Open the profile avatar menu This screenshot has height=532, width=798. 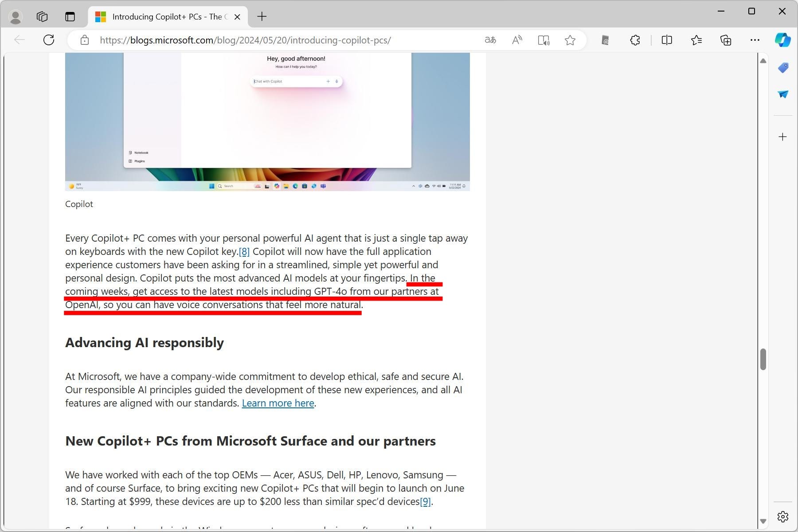coord(16,17)
